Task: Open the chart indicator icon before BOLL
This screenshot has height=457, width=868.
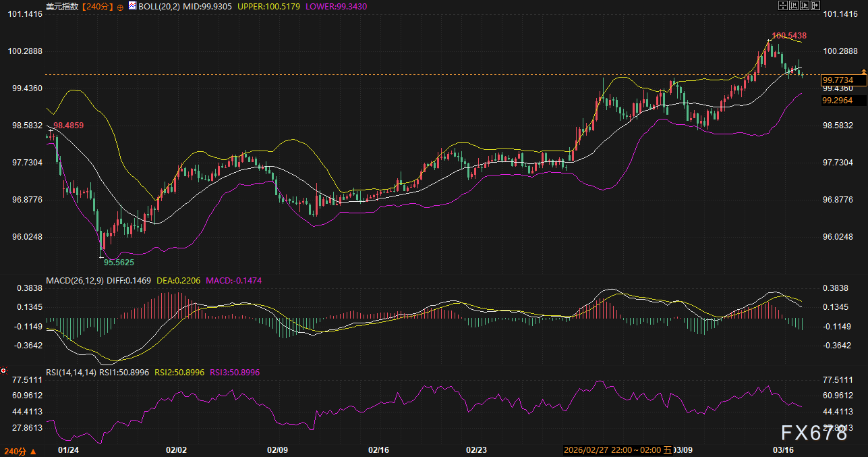Action: point(132,5)
